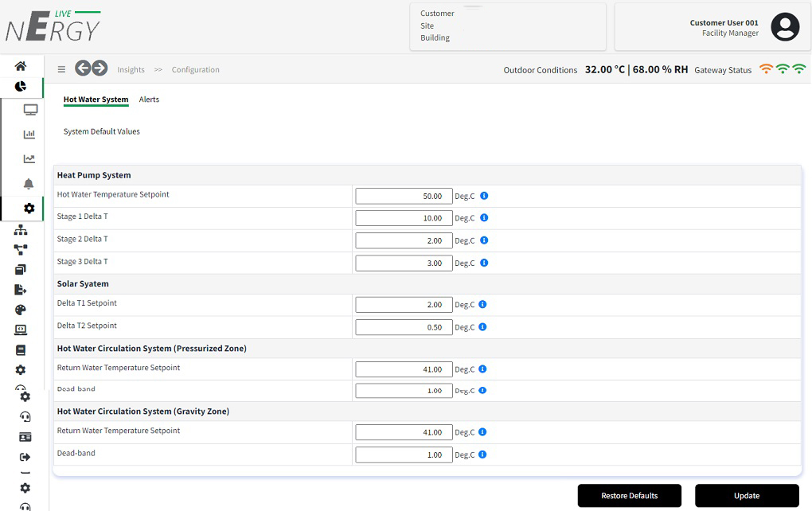Show info for Stage 3 Delta T
Viewport: 812px width, 511px height.
[484, 263]
